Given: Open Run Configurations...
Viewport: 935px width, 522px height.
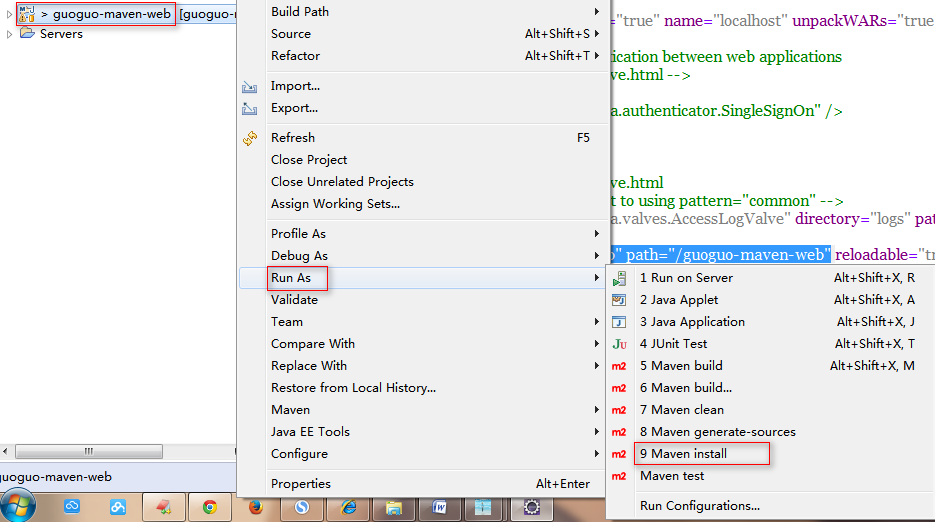Looking at the screenshot, I should tap(770, 506).
